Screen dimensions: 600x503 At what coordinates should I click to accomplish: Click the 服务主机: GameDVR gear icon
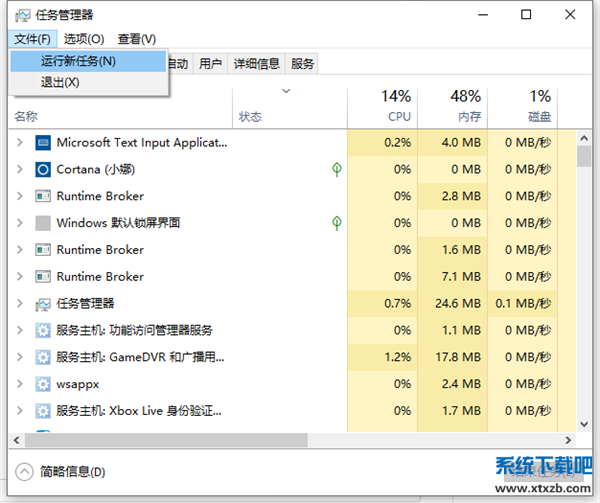coord(43,357)
